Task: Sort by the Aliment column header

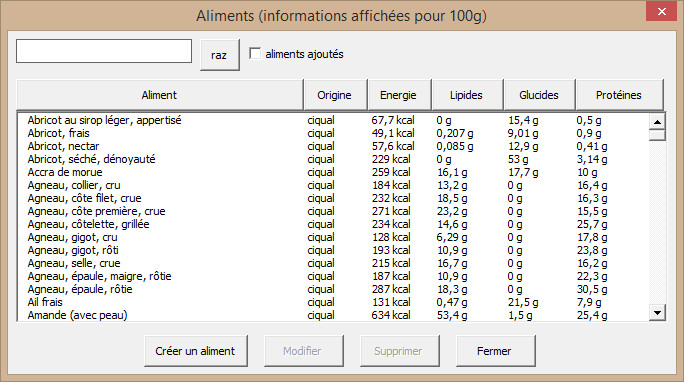Action: point(160,95)
